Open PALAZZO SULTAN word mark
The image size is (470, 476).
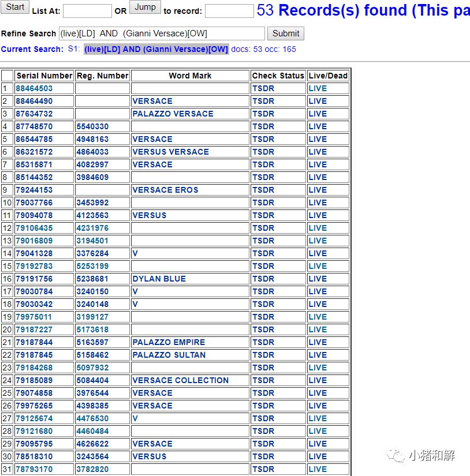pos(169,355)
